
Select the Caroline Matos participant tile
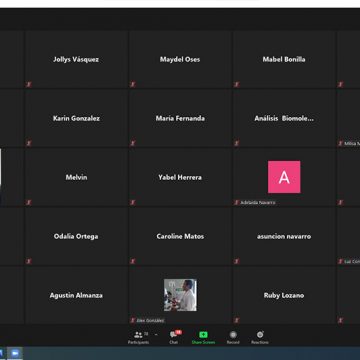180,236
